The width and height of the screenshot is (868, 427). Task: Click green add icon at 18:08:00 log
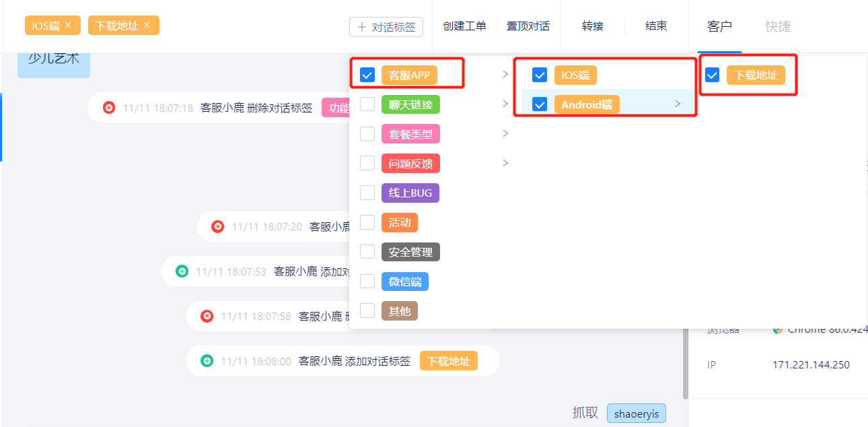tap(207, 360)
